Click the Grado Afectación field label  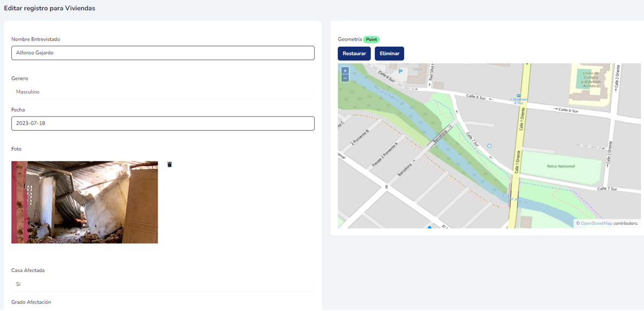(31, 302)
